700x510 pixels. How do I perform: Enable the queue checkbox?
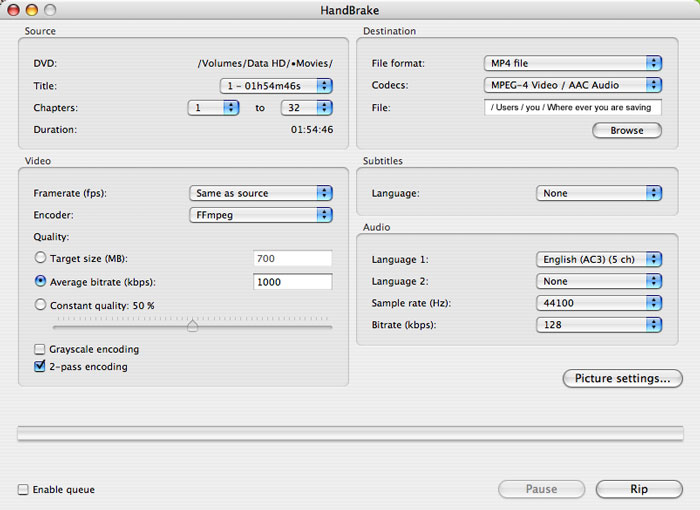coord(23,489)
